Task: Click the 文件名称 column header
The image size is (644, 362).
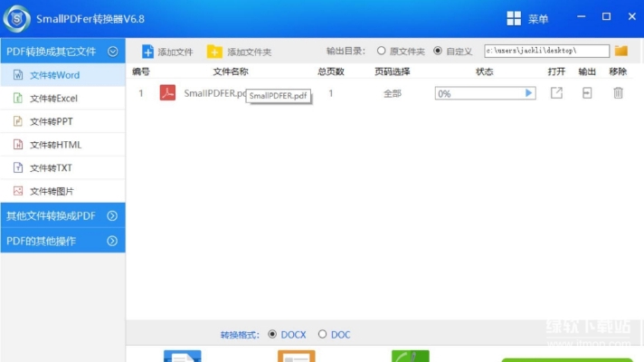Action: 231,71
